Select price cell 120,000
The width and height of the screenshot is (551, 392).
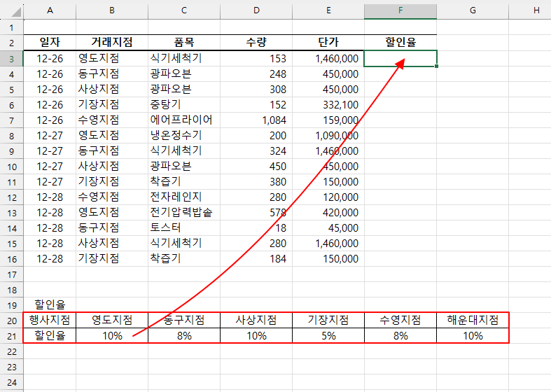pos(328,197)
